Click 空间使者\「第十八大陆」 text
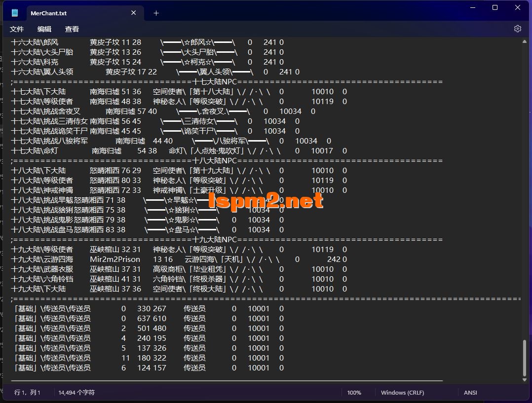532x403 pixels. click(194, 92)
